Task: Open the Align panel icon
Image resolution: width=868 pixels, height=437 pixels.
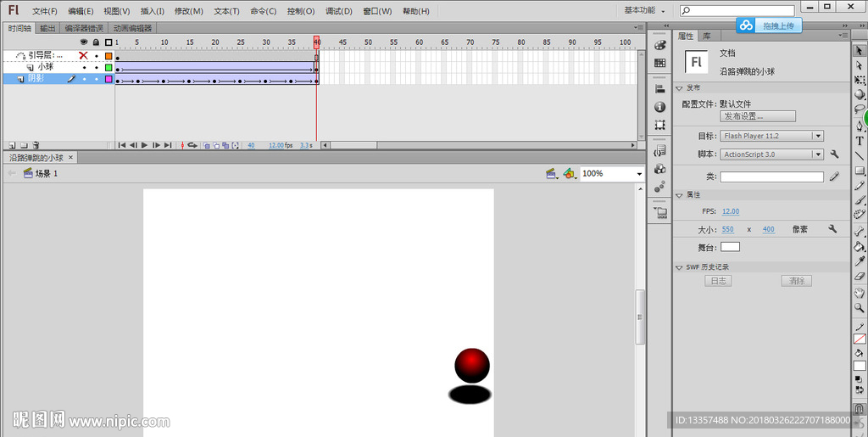Action: pyautogui.click(x=659, y=88)
